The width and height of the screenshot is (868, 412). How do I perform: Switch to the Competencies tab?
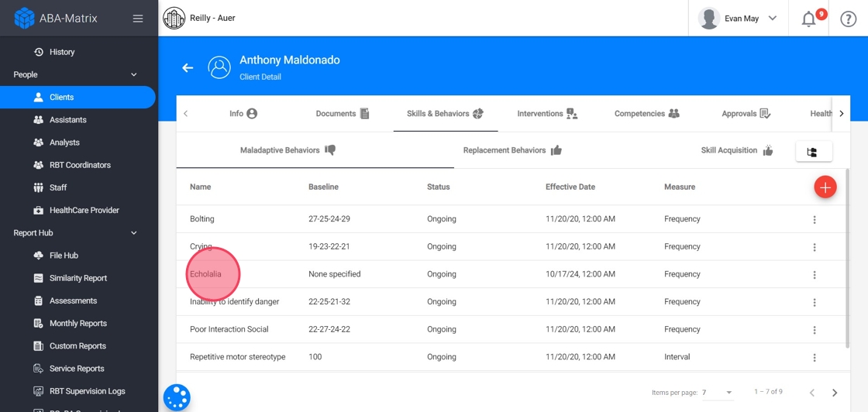(647, 114)
